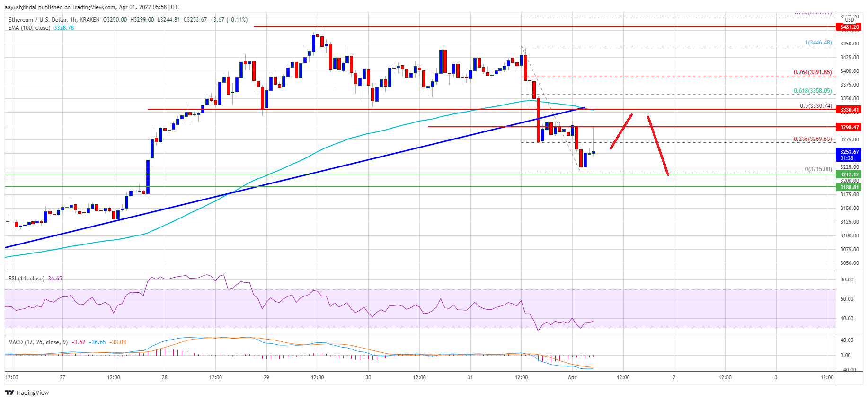Click the 3330.41 red price label
This screenshot has height=401, width=868.
click(850, 110)
